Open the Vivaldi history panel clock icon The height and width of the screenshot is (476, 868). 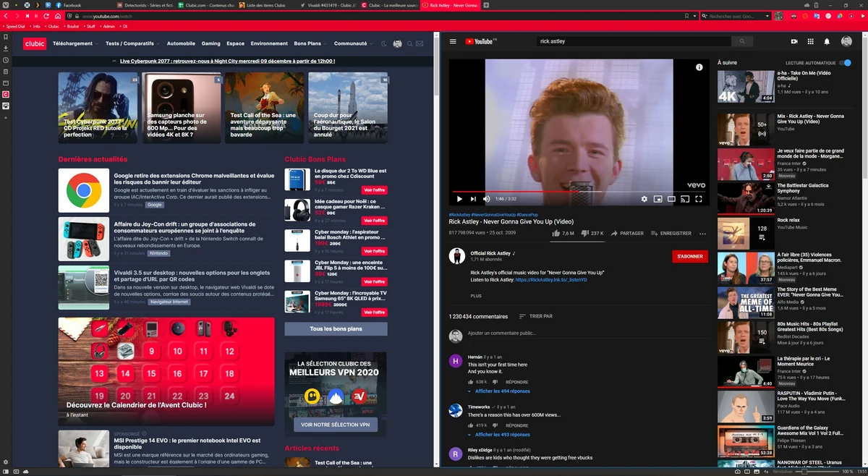(x=6, y=60)
